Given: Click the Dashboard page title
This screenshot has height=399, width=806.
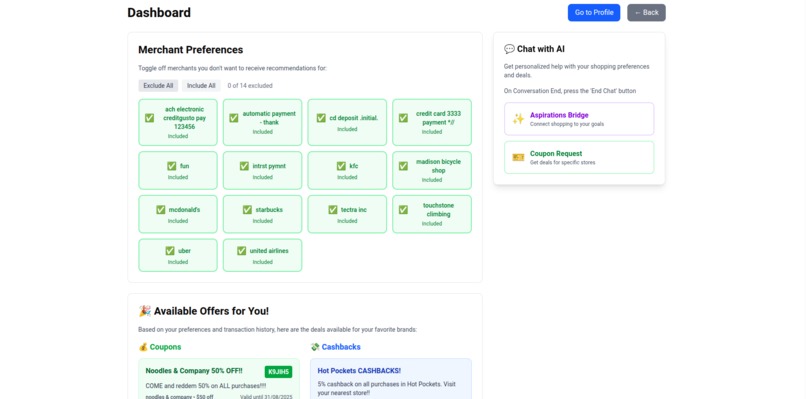Looking at the screenshot, I should tap(159, 12).
